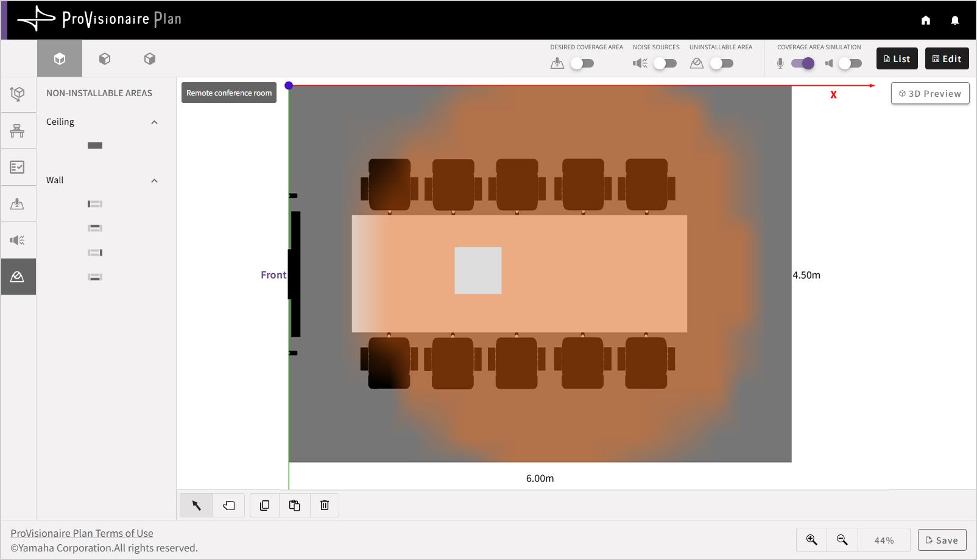Switch to the second cube view tab
Viewport: 977px width, 560px height.
[x=105, y=58]
